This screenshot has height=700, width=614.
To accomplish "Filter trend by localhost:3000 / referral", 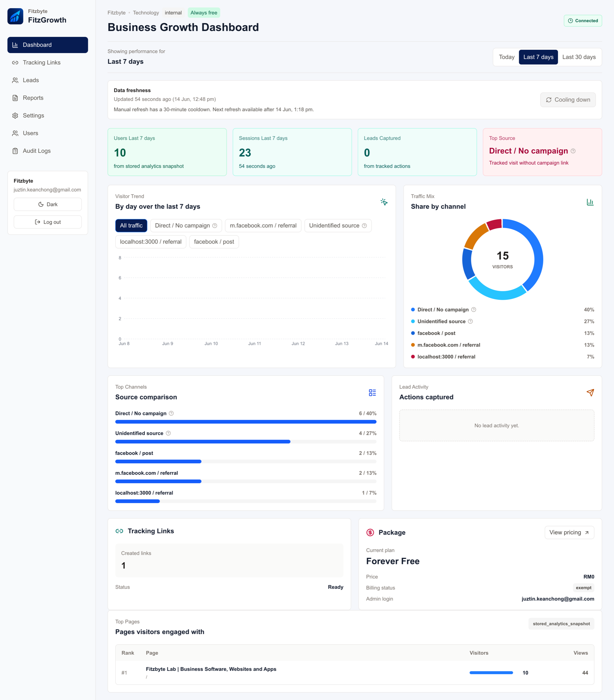I will pyautogui.click(x=151, y=242).
